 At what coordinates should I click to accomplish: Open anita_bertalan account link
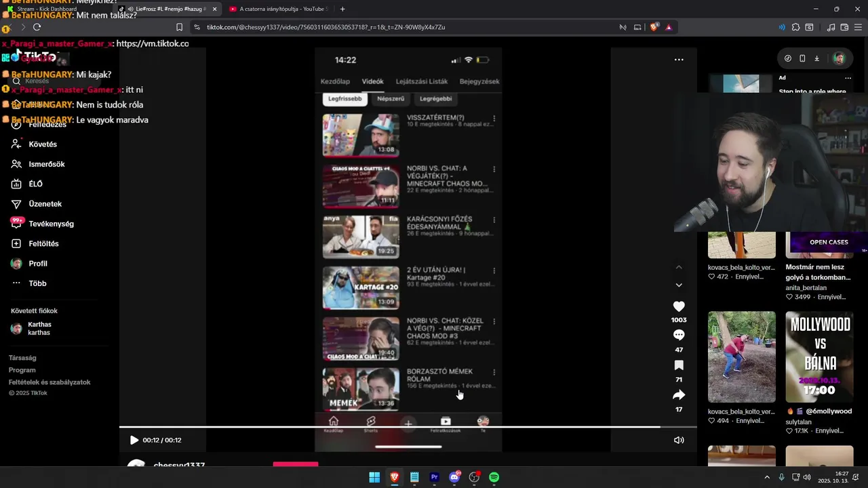(x=806, y=287)
